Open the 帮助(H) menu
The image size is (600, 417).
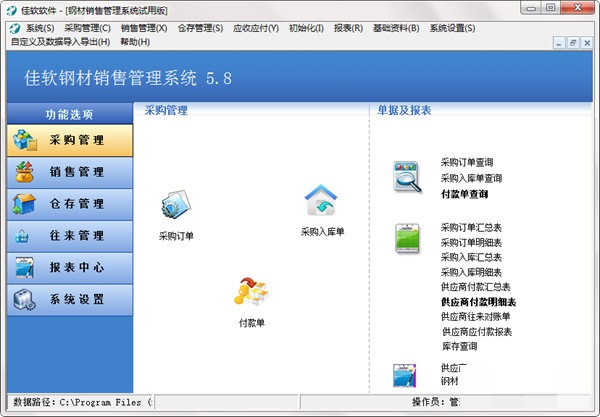pos(135,42)
